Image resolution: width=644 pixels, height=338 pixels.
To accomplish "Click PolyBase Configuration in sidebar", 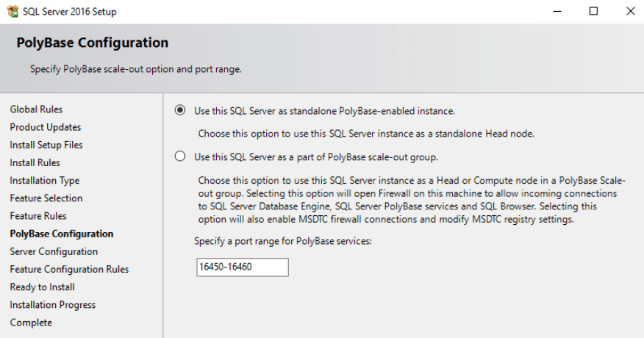I will pyautogui.click(x=62, y=234).
